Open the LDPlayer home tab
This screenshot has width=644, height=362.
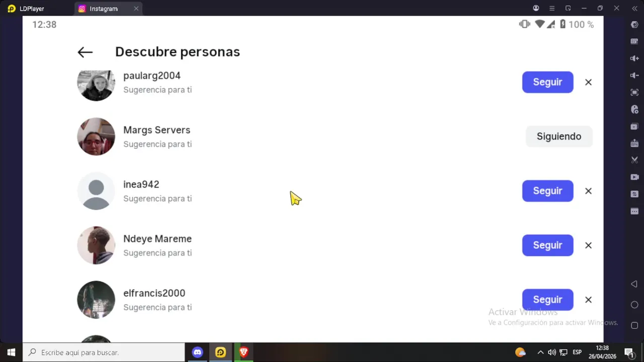pos(26,9)
